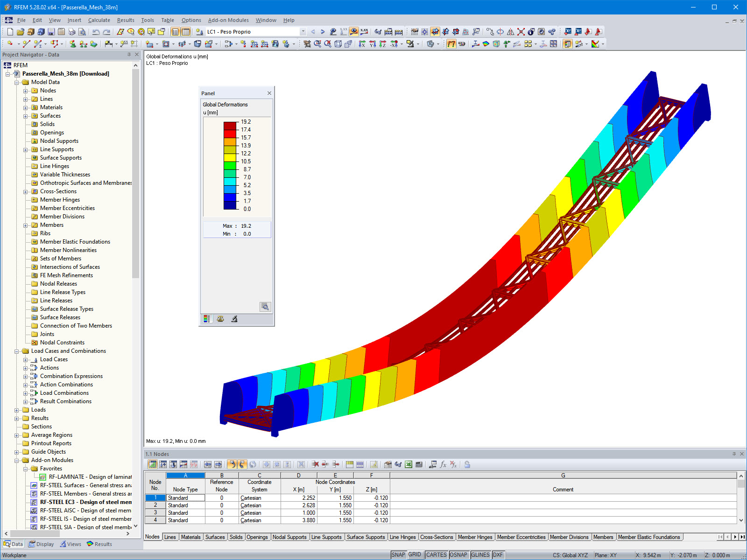This screenshot has width=747, height=560.
Task: Click the info sphere icon in toolbar
Action: (x=531, y=32)
